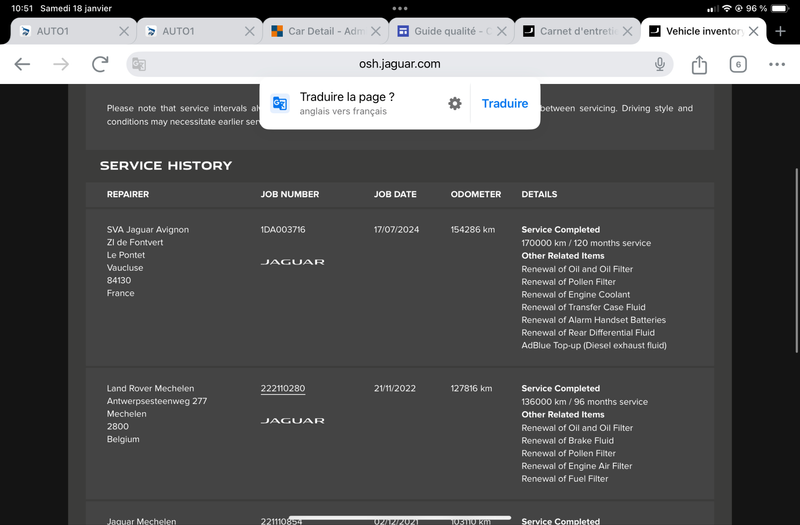Close the Vehicle inventory tab
800x525 pixels.
click(753, 31)
